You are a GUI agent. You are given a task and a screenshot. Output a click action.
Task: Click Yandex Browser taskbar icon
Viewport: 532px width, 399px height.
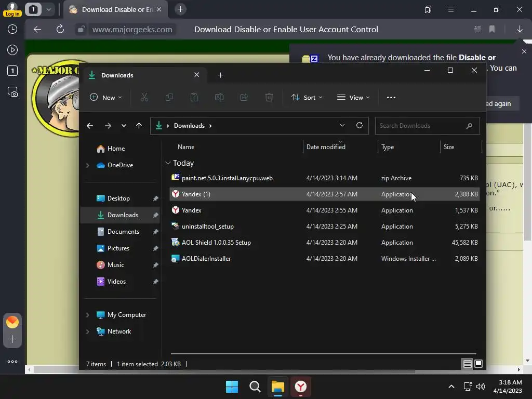301,387
